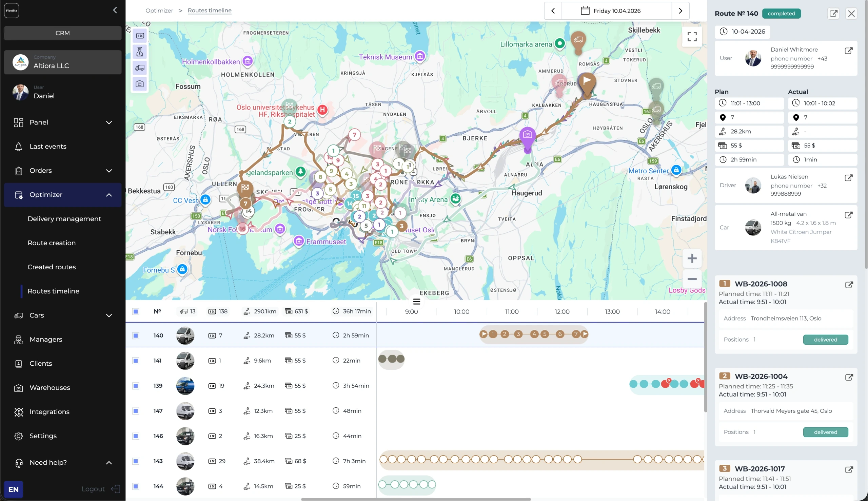Click the route list vertical scrollbar
This screenshot has height=501, width=868.
[705, 357]
